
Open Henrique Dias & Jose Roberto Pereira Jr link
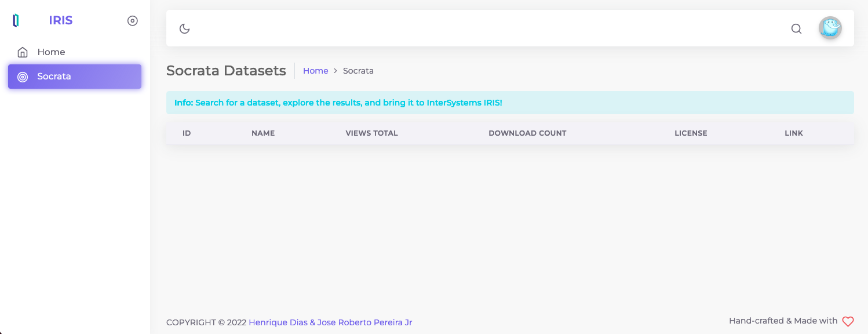[330, 322]
